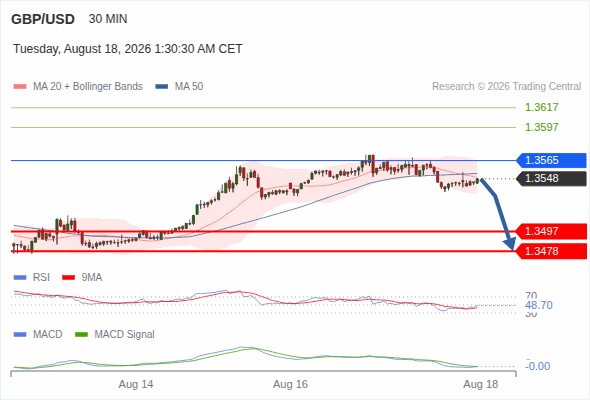Select the MA 20 + Bollinger Bands legend label
Screen dimensions: 590x400
(x=88, y=87)
